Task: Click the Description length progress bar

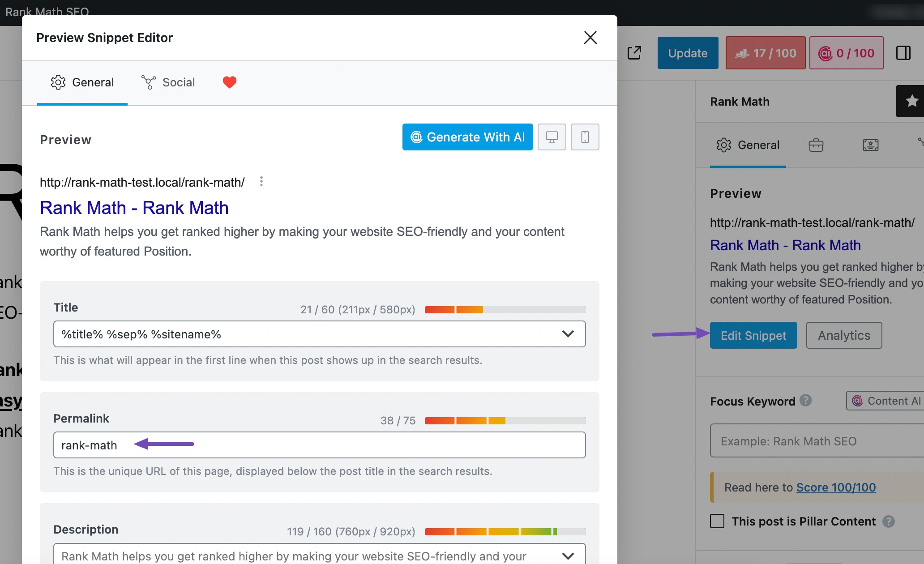Action: (505, 532)
